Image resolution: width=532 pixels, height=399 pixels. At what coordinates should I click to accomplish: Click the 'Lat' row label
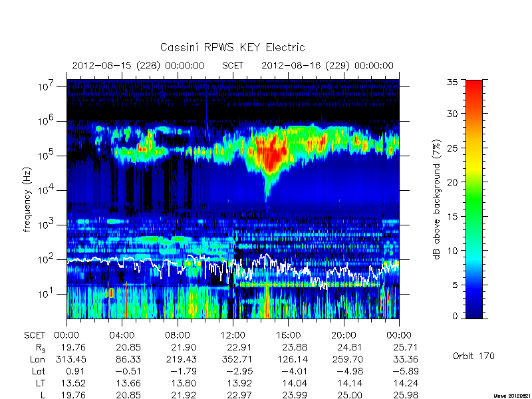[x=39, y=371]
